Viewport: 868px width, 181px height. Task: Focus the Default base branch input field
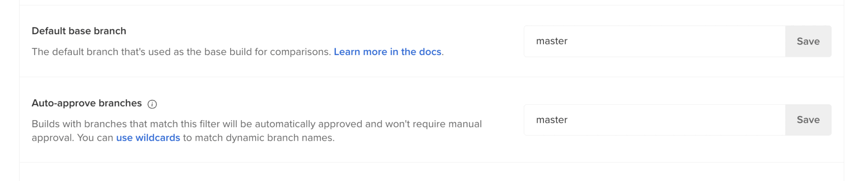(654, 42)
